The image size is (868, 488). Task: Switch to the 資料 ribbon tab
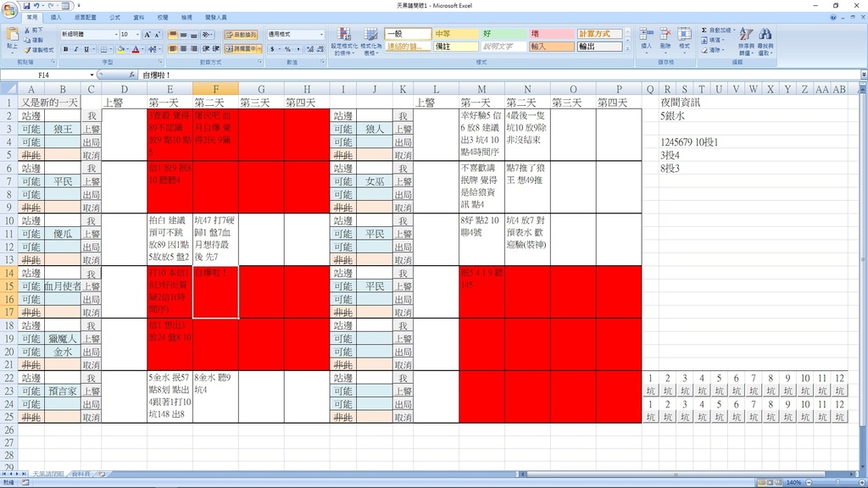[138, 17]
